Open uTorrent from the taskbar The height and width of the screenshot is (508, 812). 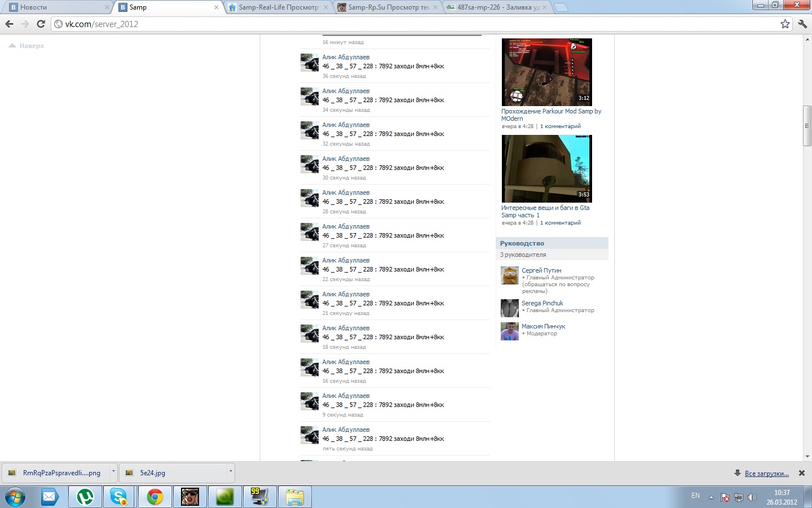(x=85, y=497)
